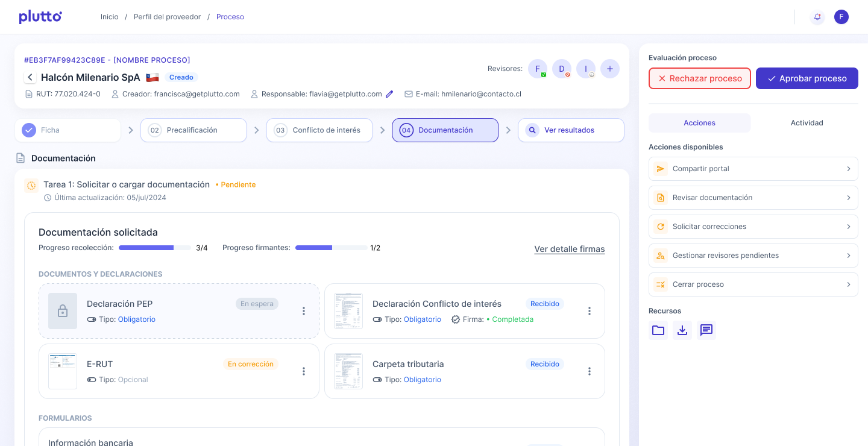Viewport: 868px width, 446px height.
Task: Go to the Conflicto de interés step
Action: click(x=319, y=130)
